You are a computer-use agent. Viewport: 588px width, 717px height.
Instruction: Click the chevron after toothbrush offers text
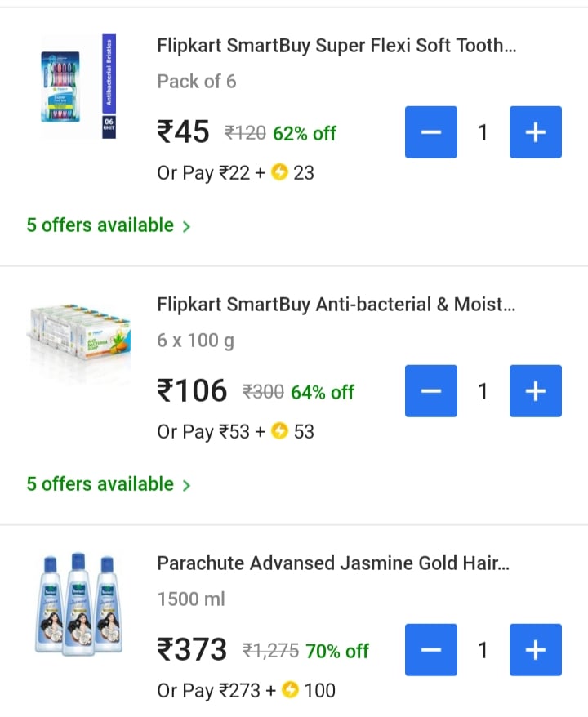click(x=187, y=226)
